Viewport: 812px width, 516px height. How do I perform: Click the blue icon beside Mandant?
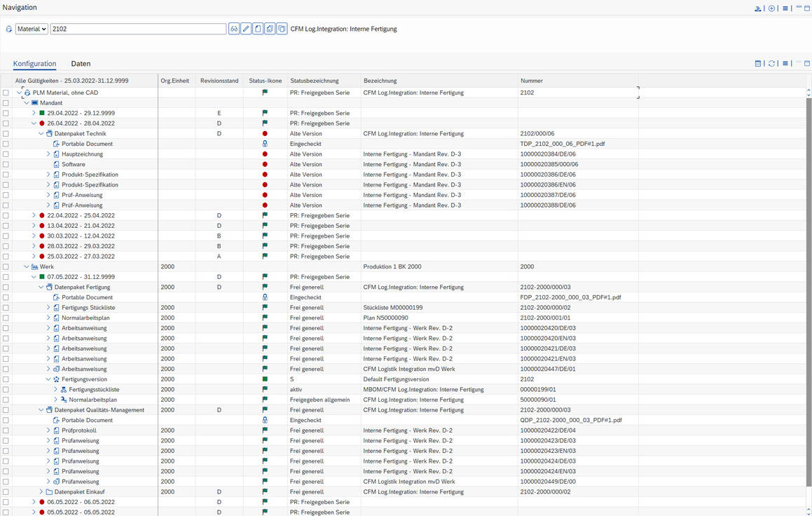coord(35,102)
